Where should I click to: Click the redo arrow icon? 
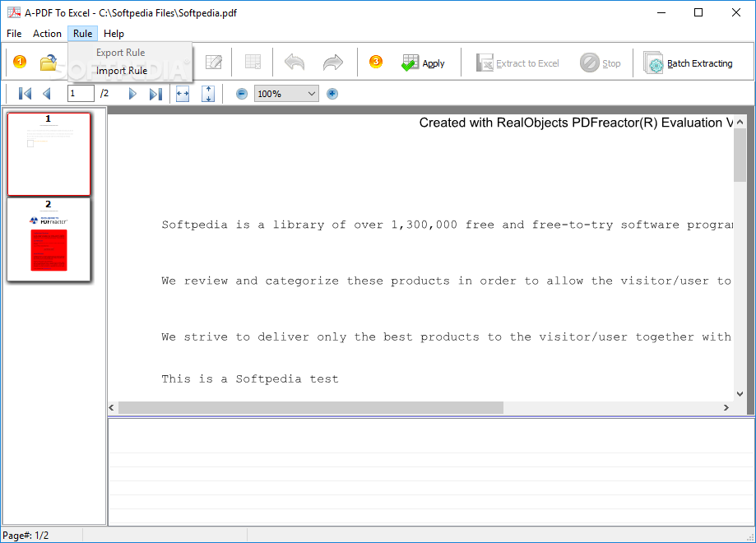point(332,63)
